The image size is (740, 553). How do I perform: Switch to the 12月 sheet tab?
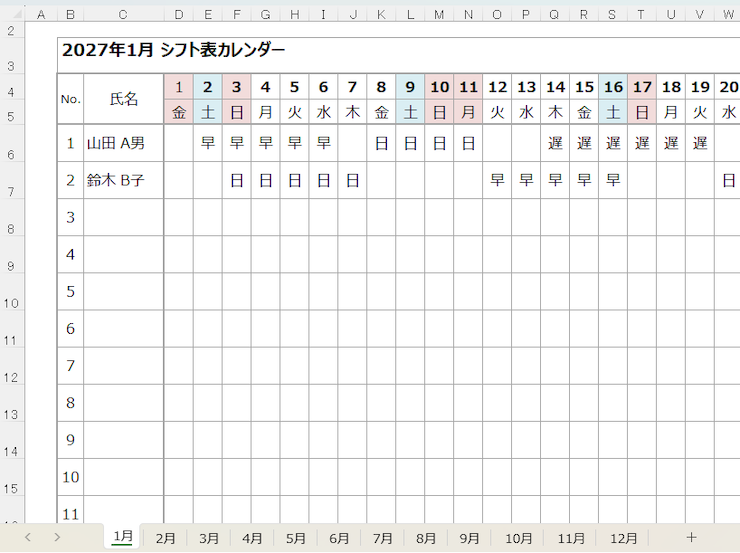[623, 538]
